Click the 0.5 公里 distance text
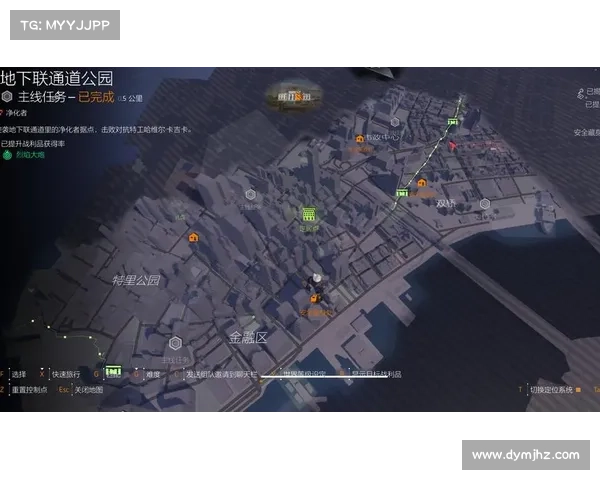600x480 pixels. tap(130, 99)
